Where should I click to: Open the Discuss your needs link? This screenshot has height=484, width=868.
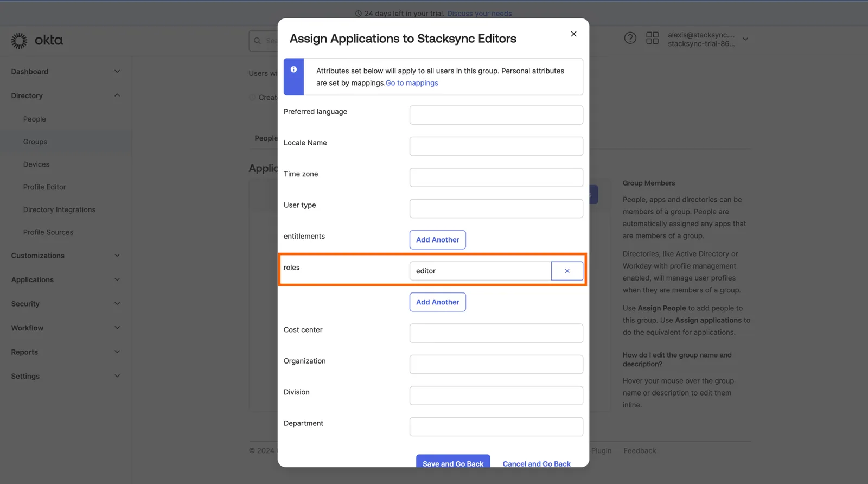480,14
